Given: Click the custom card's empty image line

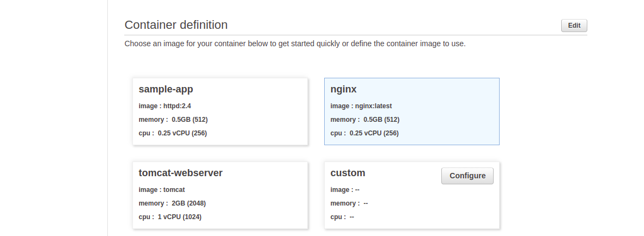Looking at the screenshot, I should point(345,190).
